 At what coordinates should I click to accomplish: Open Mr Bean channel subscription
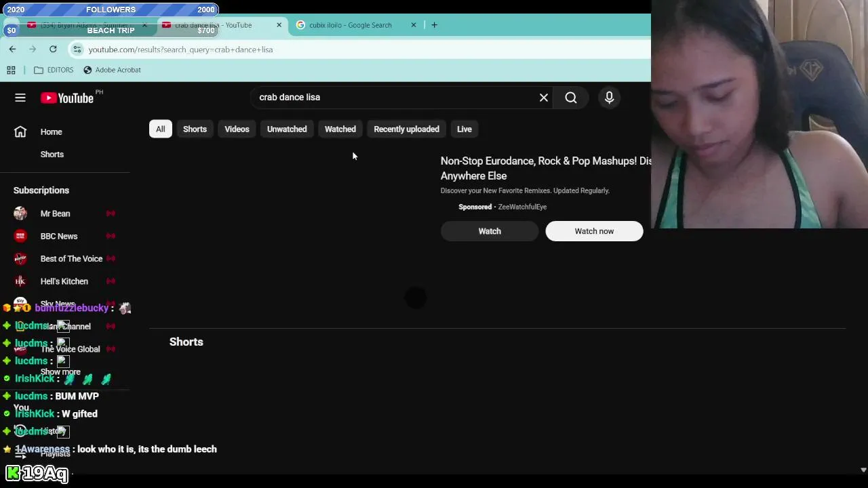[x=55, y=213]
